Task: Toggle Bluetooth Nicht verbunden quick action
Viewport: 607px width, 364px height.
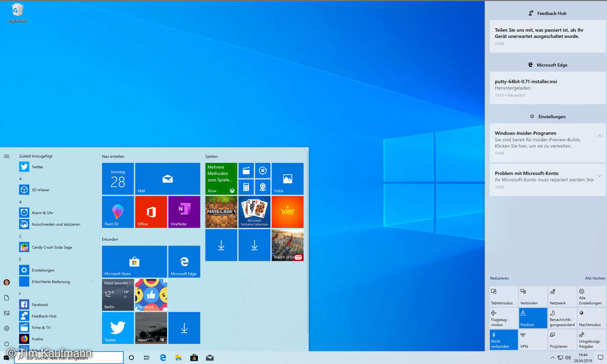Action: (504, 340)
